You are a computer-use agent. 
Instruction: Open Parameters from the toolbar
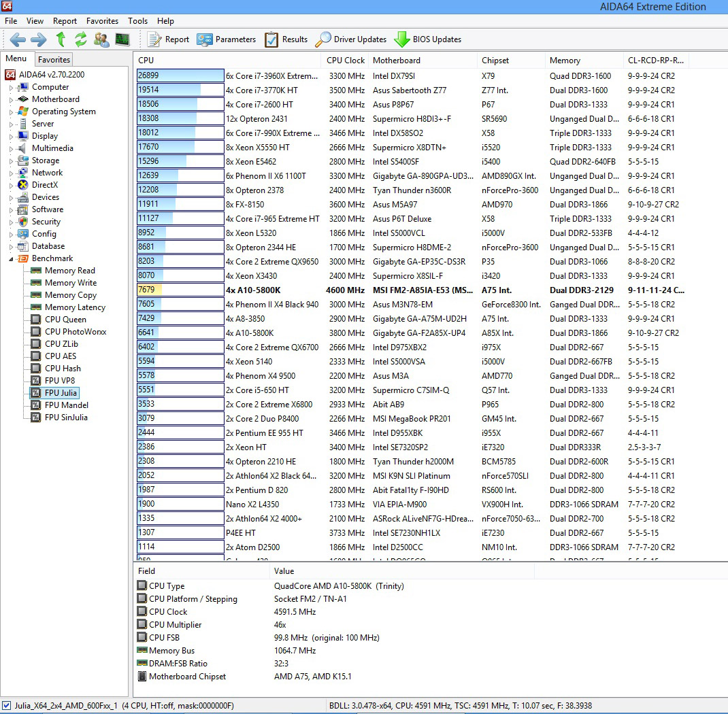[x=226, y=39]
